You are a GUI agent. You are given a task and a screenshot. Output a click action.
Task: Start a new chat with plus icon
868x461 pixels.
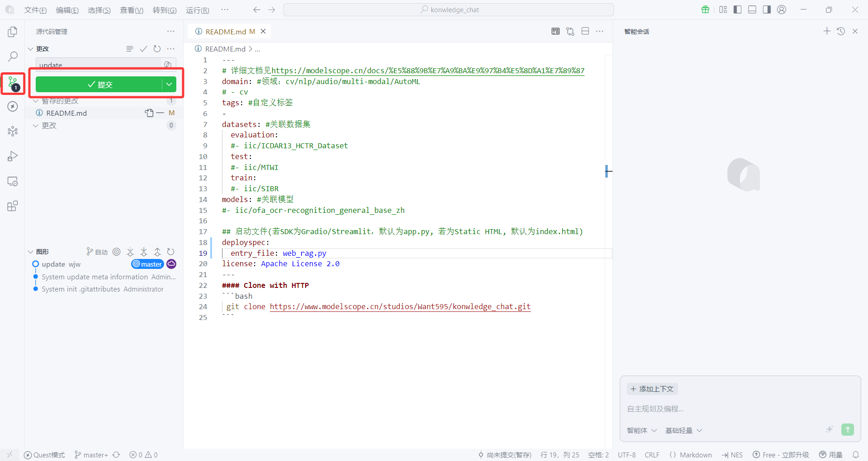[827, 31]
